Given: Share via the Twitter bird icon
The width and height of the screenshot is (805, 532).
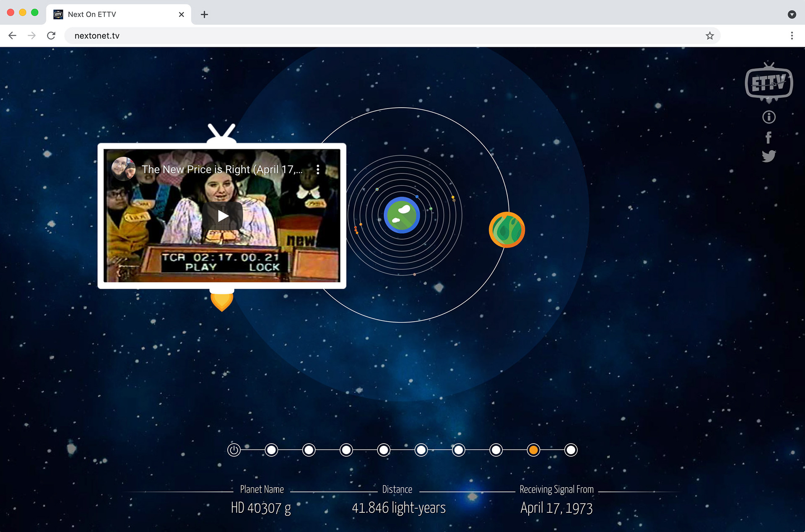Looking at the screenshot, I should click(x=769, y=156).
